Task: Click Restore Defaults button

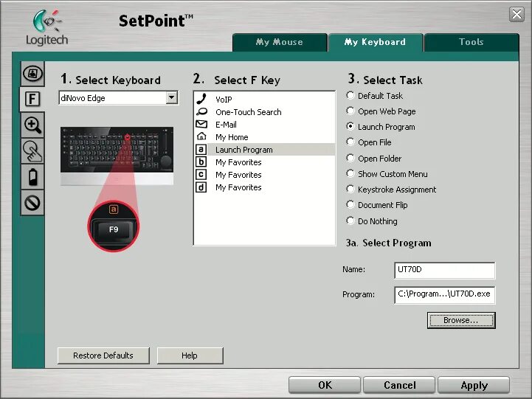Action: 103,355
